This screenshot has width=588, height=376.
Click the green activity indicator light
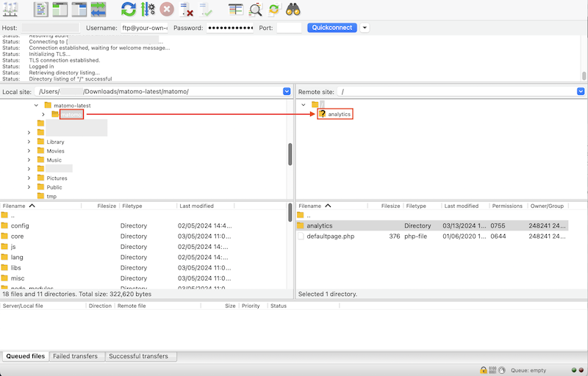[x=574, y=370]
